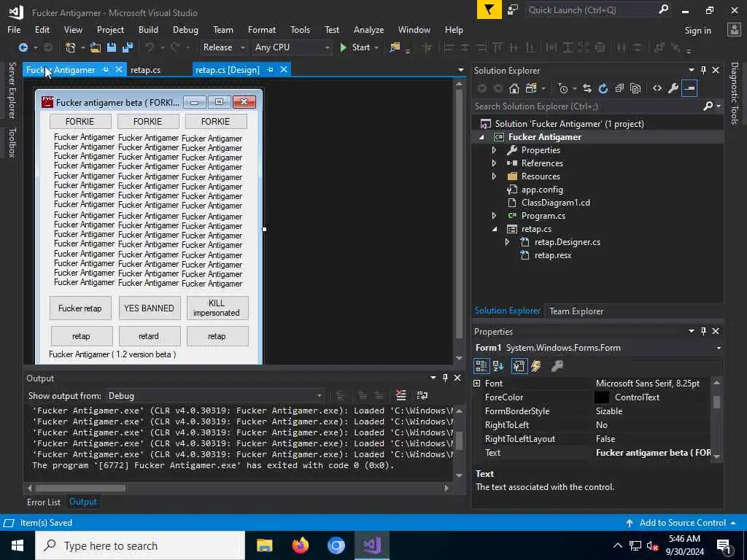The image size is (747, 560).
Task: Open the Form1 object selector dropdown
Action: [719, 348]
